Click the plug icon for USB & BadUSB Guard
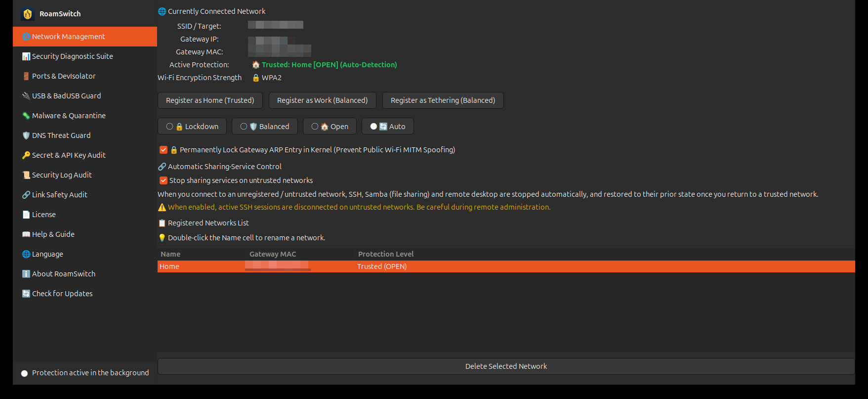The width and height of the screenshot is (868, 399). (26, 96)
